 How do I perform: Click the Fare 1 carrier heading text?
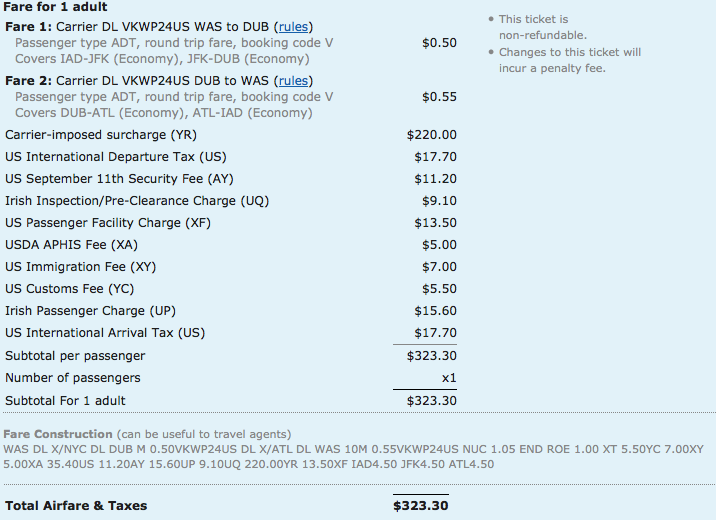pyautogui.click(x=159, y=27)
